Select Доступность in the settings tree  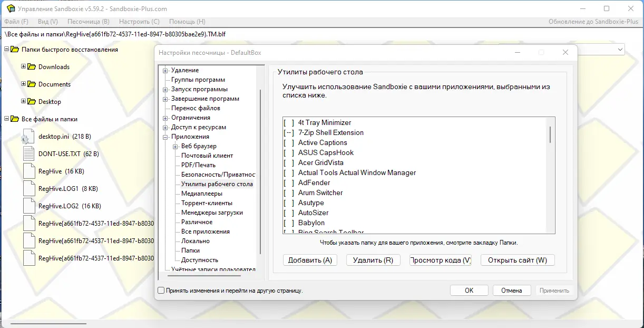tap(200, 261)
